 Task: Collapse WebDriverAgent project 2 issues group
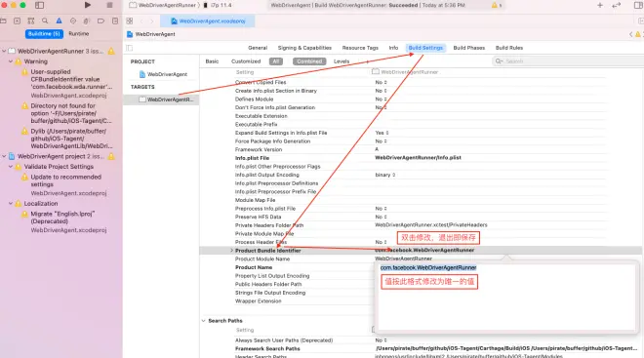[x=4, y=156]
